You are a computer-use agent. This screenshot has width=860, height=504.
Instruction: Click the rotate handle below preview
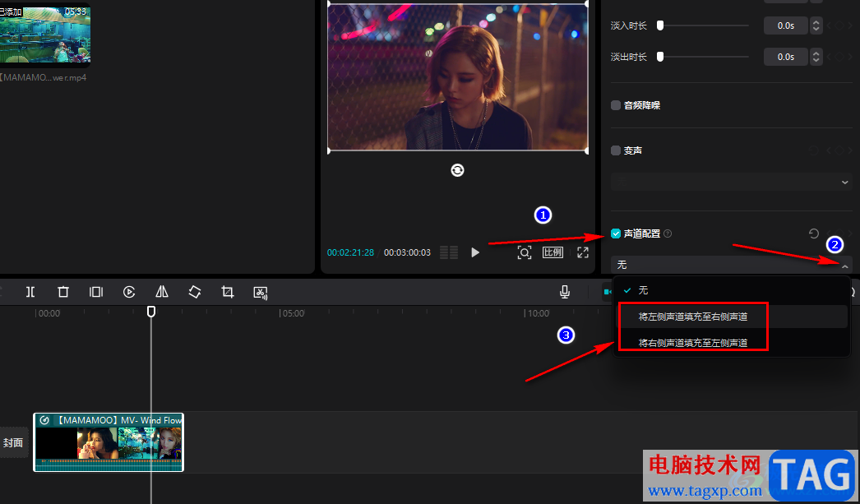[457, 170]
